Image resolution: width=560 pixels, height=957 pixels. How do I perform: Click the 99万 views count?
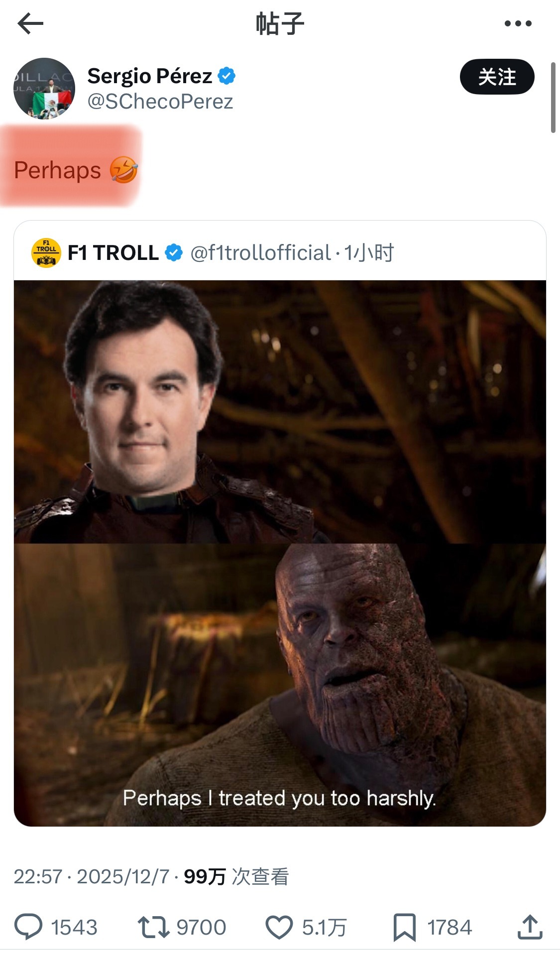coord(205,877)
